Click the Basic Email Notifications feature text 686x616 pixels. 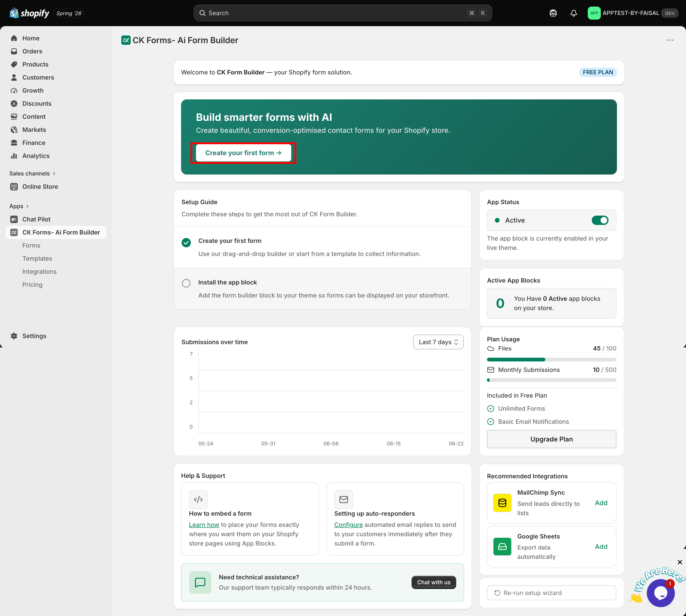[x=533, y=422]
